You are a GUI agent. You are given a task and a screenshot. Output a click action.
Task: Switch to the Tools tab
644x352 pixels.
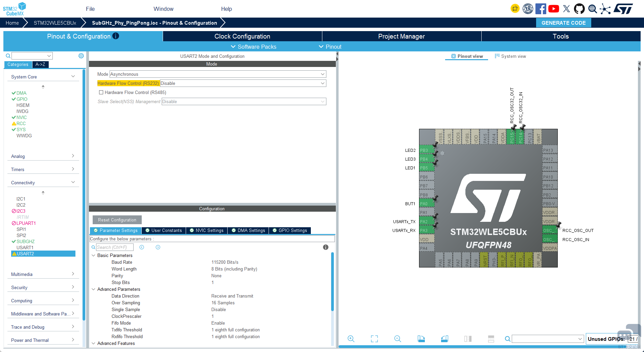coord(561,36)
